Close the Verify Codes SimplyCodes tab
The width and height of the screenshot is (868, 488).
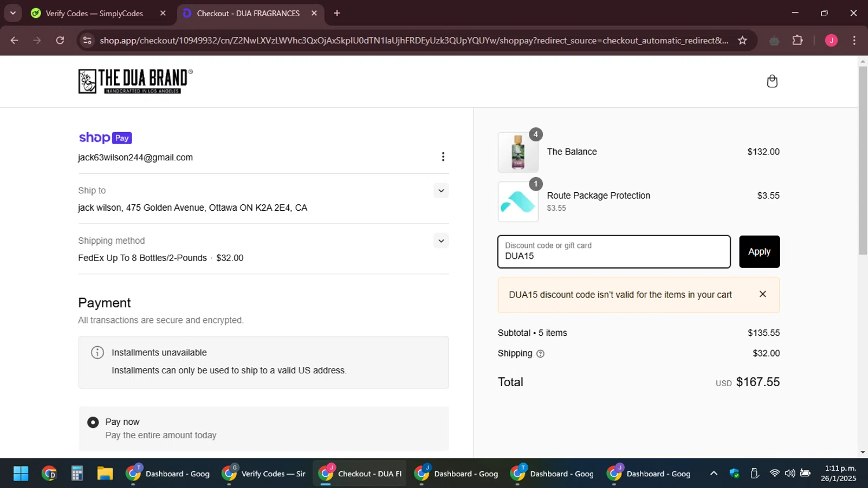tap(163, 13)
